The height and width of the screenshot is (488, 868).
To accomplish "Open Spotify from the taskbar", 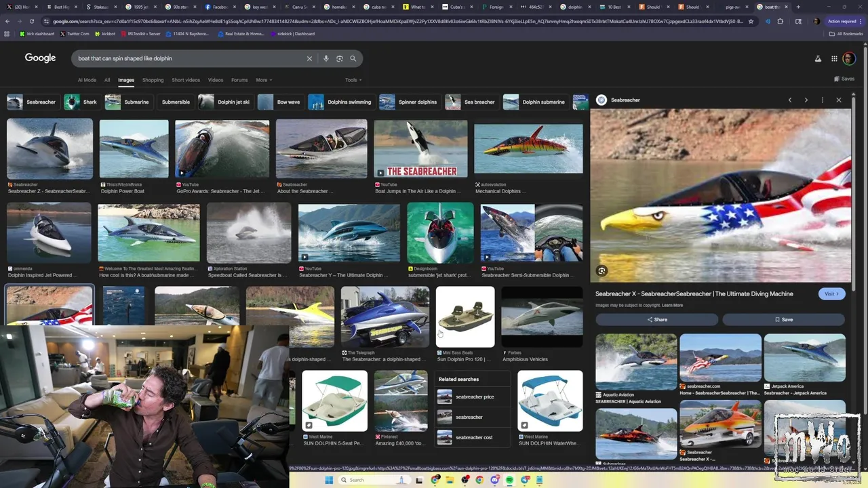I will 510,480.
